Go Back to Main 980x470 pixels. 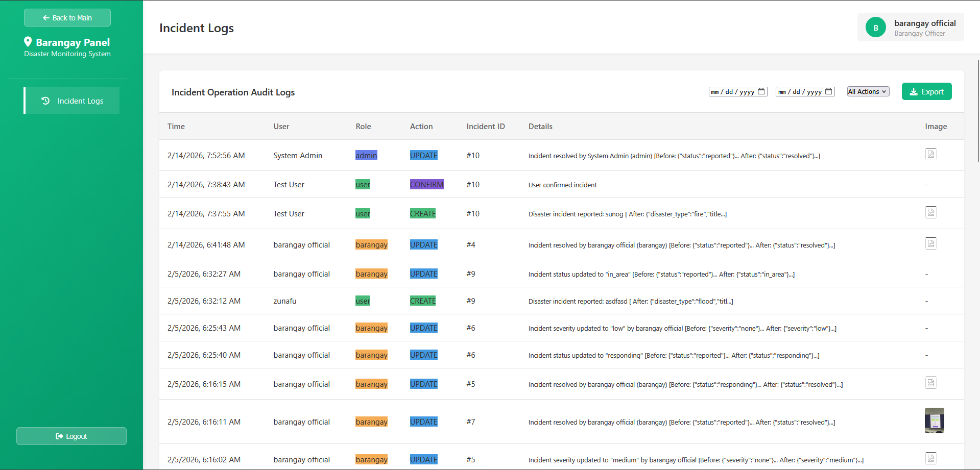click(67, 18)
